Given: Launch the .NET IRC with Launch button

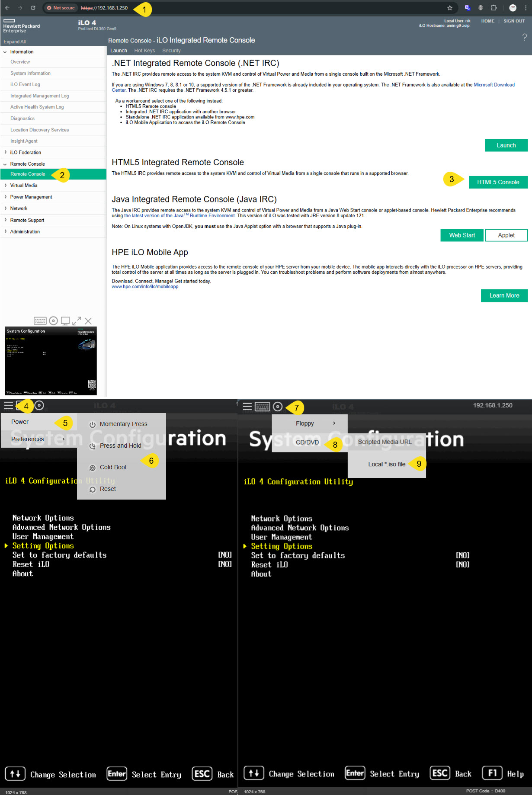Looking at the screenshot, I should pos(506,145).
